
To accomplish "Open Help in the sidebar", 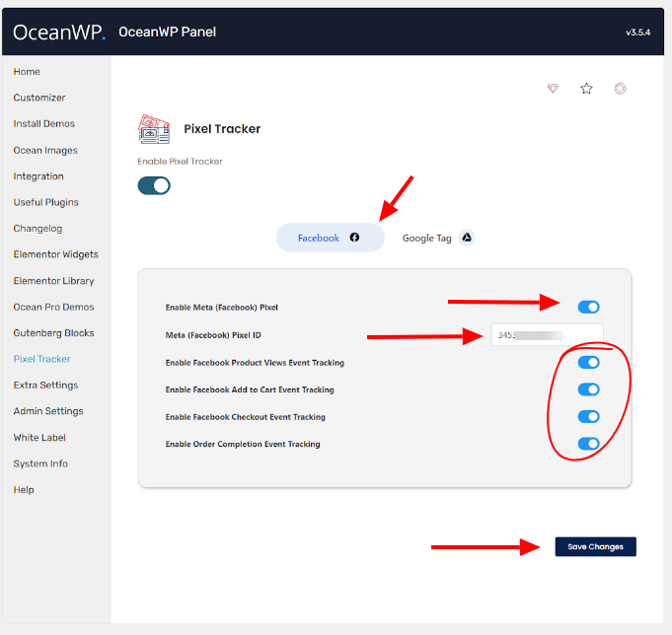I will [x=24, y=490].
